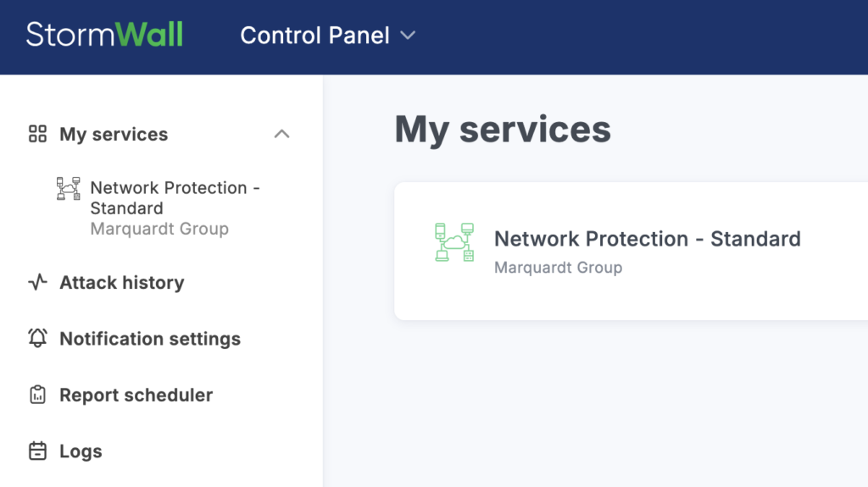This screenshot has width=868, height=487.
Task: Click the StormWall logo
Action: click(104, 35)
